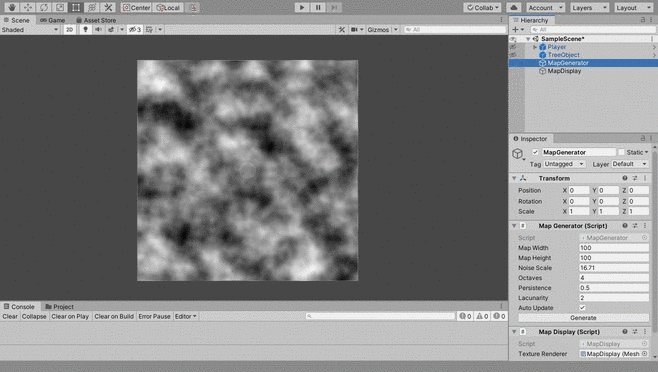Click the Pause button

[x=318, y=8]
